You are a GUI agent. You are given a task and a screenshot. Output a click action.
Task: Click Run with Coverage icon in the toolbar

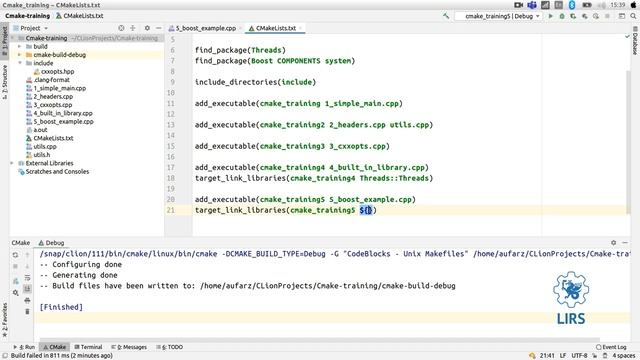[x=573, y=16]
